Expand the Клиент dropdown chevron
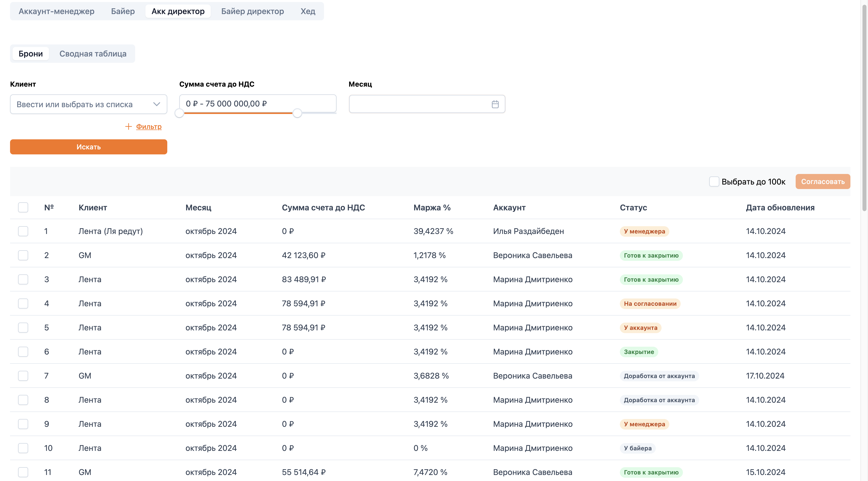Viewport: 868px width, 481px height. click(x=156, y=104)
